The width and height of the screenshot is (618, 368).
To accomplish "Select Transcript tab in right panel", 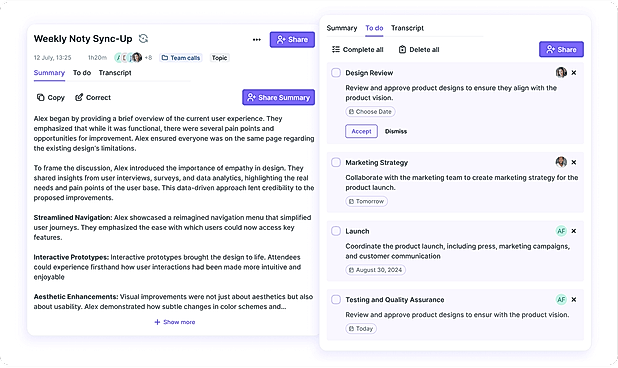I will pyautogui.click(x=407, y=28).
